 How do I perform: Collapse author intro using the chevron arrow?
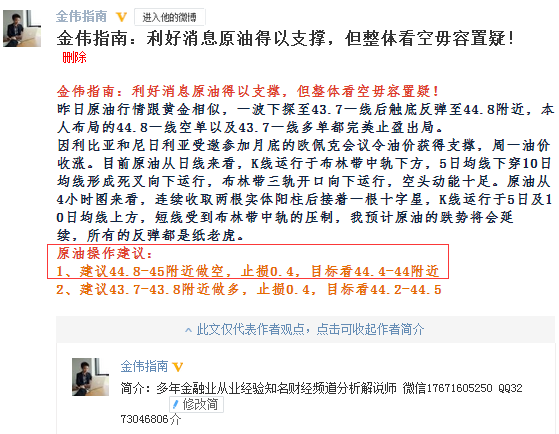[188, 330]
